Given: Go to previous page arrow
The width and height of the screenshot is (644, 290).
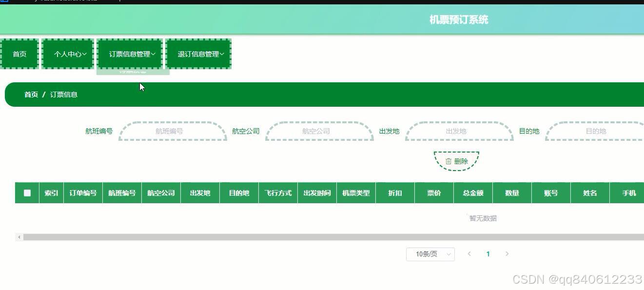Looking at the screenshot, I should coord(469,254).
